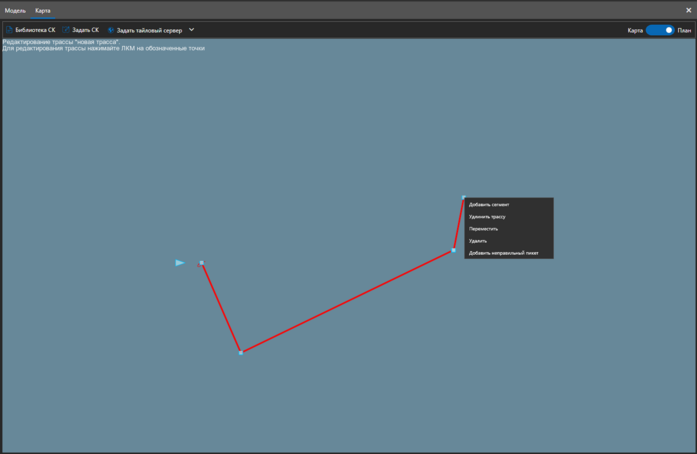Switch to the Карта tab

(43, 10)
